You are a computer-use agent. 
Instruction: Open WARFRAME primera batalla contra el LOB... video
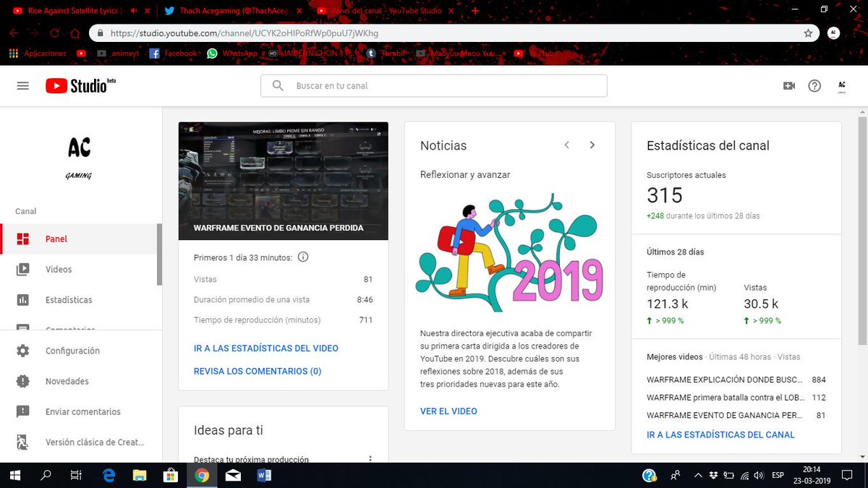point(736,398)
